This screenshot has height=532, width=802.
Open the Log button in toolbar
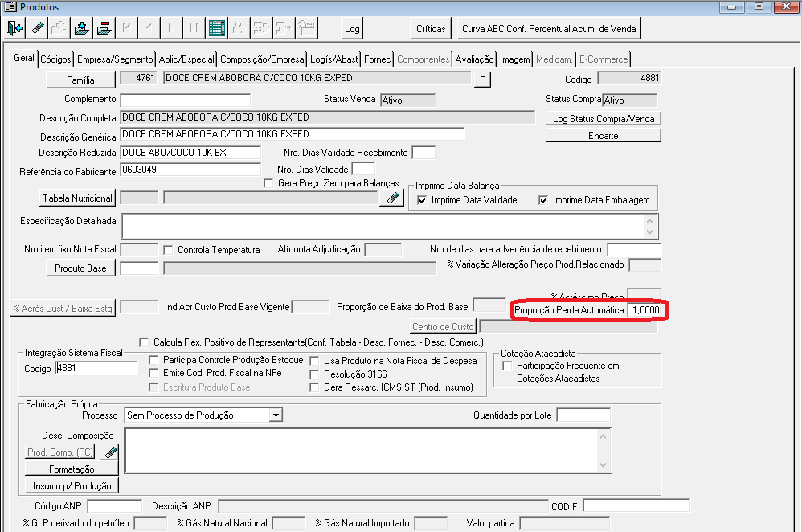(x=352, y=29)
